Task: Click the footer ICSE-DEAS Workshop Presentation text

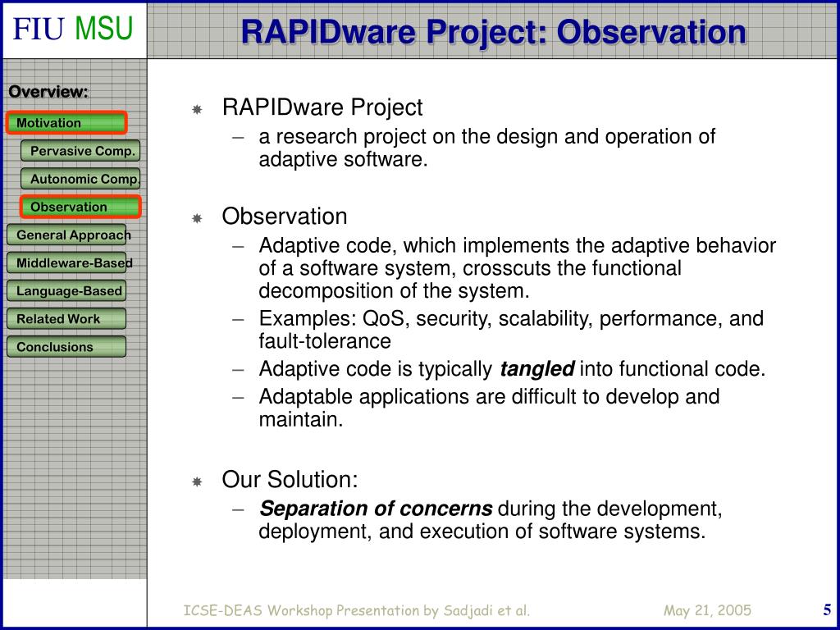Action: click(x=356, y=610)
